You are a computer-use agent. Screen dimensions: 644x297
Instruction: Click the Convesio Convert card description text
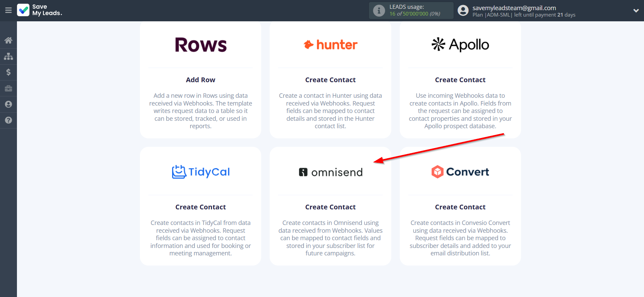[460, 238]
